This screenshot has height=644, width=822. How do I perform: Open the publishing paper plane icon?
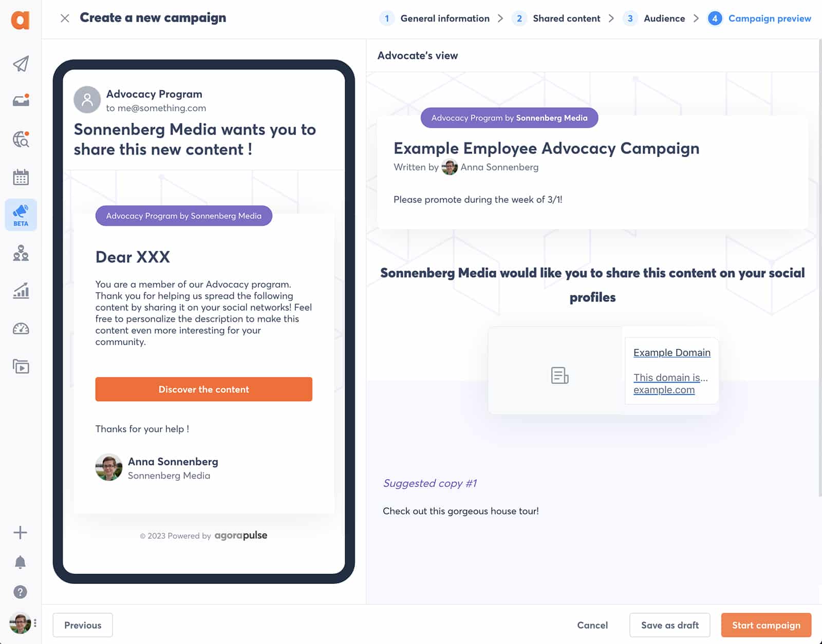pos(21,64)
